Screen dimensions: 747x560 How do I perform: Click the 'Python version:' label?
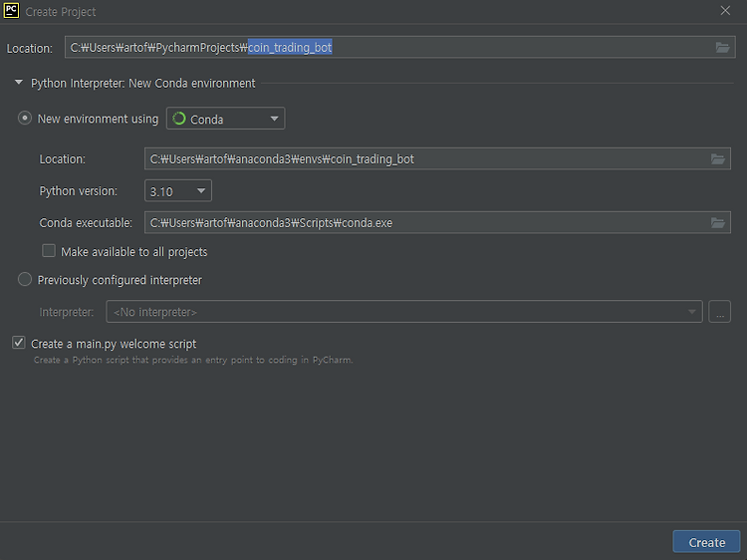78,191
